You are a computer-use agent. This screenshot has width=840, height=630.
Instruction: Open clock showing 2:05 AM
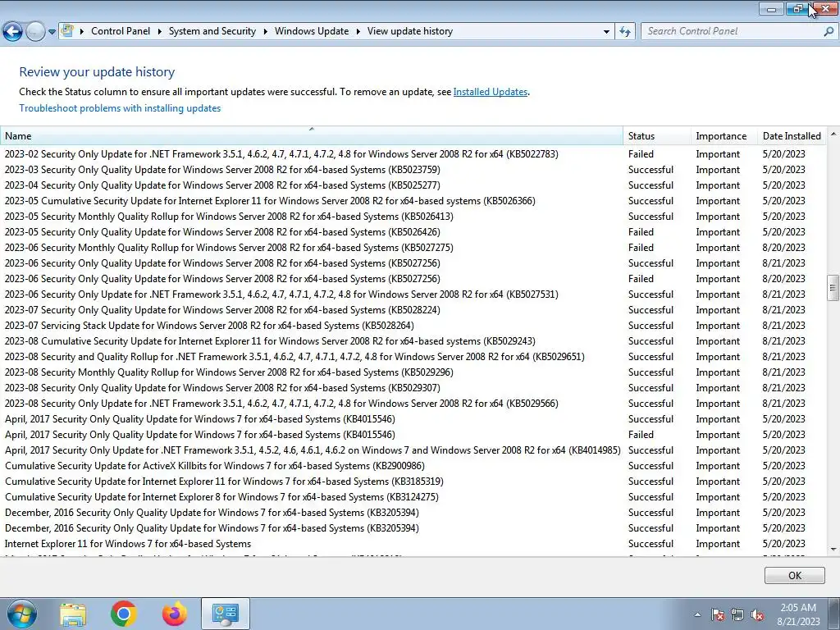point(798,614)
